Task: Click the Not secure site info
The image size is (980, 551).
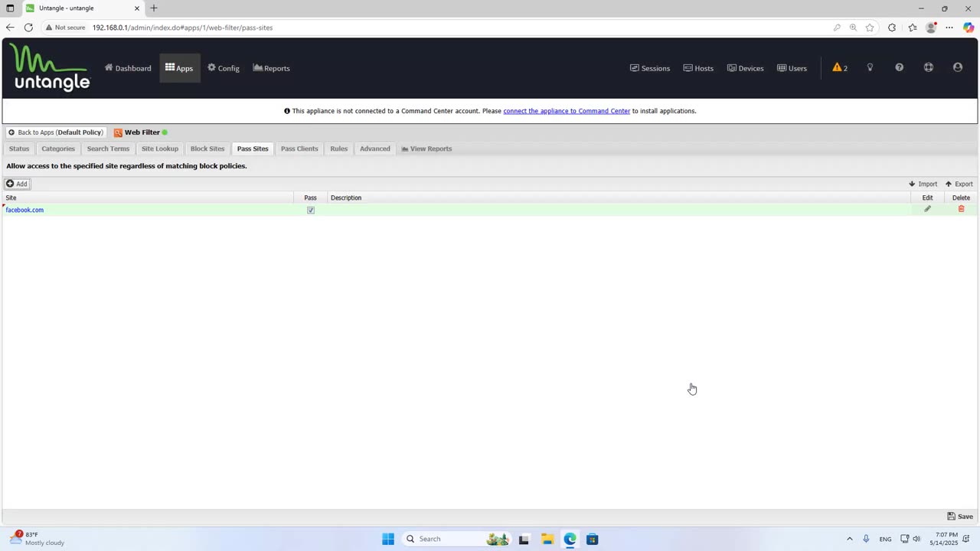Action: pos(66,28)
